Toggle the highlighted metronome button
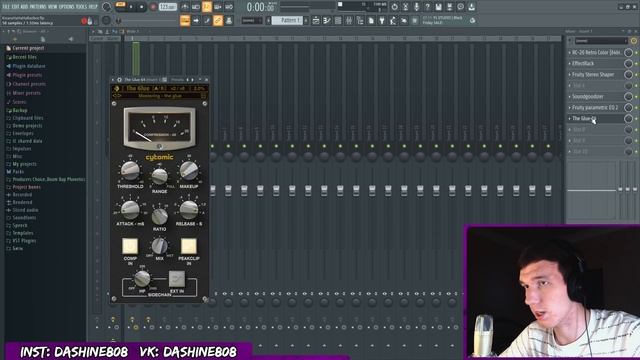 pos(207,7)
